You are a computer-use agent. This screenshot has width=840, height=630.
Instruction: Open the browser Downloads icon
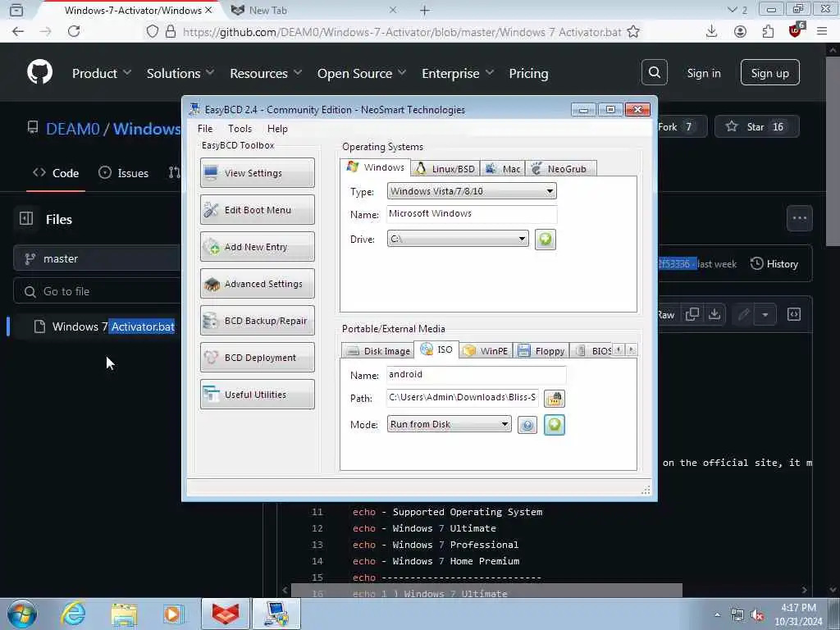[x=711, y=32]
